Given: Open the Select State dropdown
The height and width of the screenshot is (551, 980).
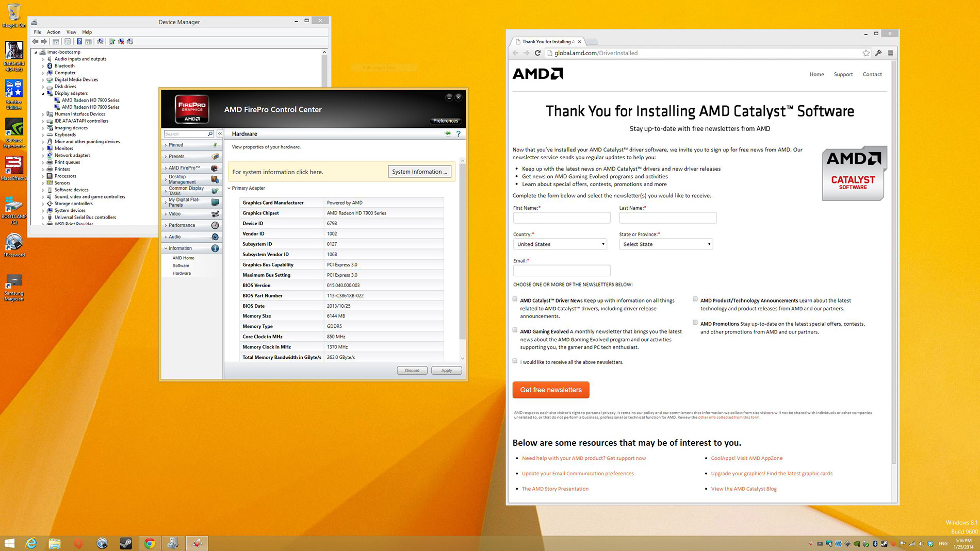Looking at the screenshot, I should coord(666,244).
